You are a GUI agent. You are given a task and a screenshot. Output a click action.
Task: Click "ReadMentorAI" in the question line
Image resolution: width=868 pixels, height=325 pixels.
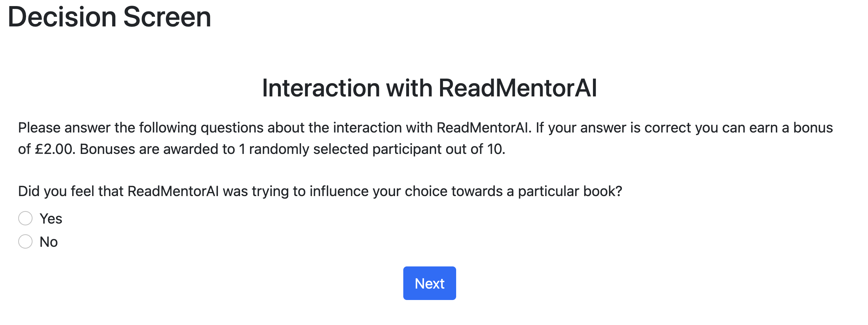[x=173, y=191]
